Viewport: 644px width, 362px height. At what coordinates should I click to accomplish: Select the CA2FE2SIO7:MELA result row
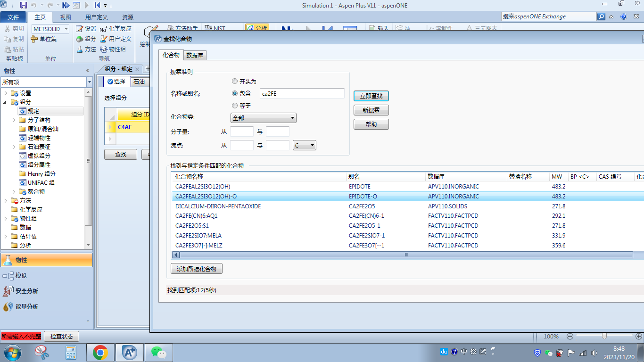point(408,235)
